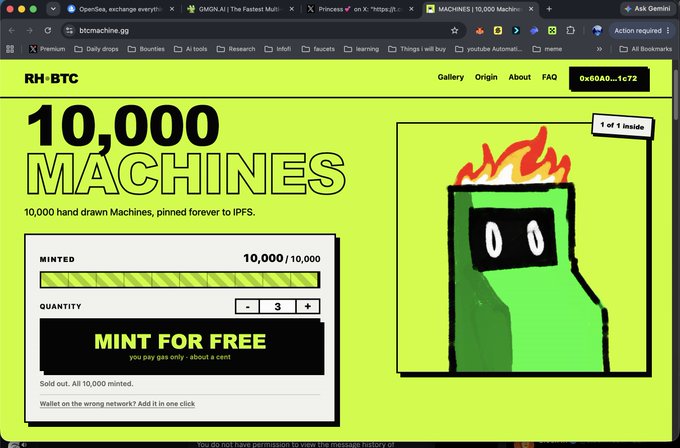Click the minted progress bar
This screenshot has height=448, width=680.
click(180, 280)
